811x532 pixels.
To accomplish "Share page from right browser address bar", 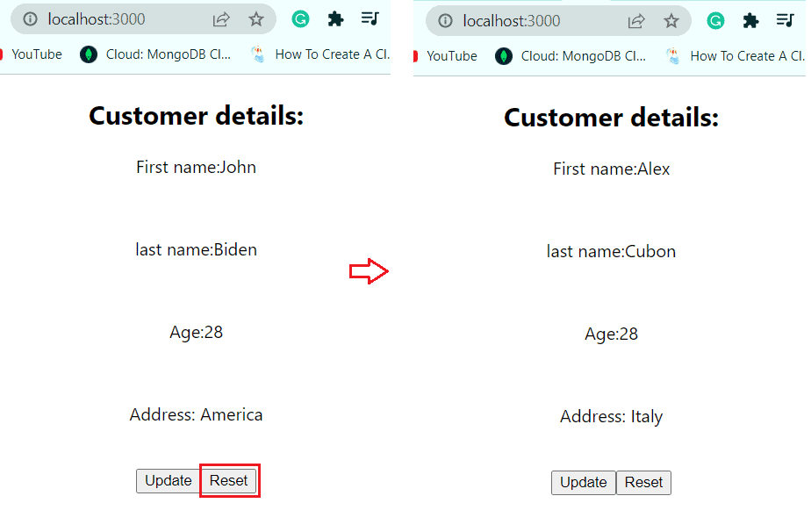I will click(x=636, y=21).
